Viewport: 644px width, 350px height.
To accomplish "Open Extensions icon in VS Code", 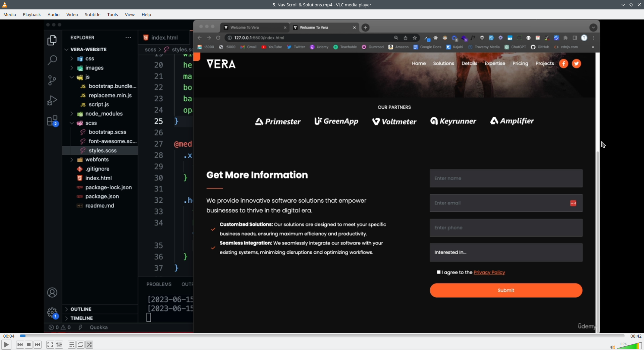I will (x=52, y=121).
